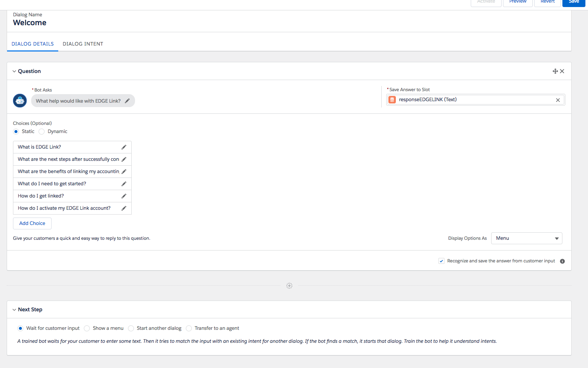Click the Welcome dialog name
Viewport: 588px width, 368px height.
pos(30,23)
